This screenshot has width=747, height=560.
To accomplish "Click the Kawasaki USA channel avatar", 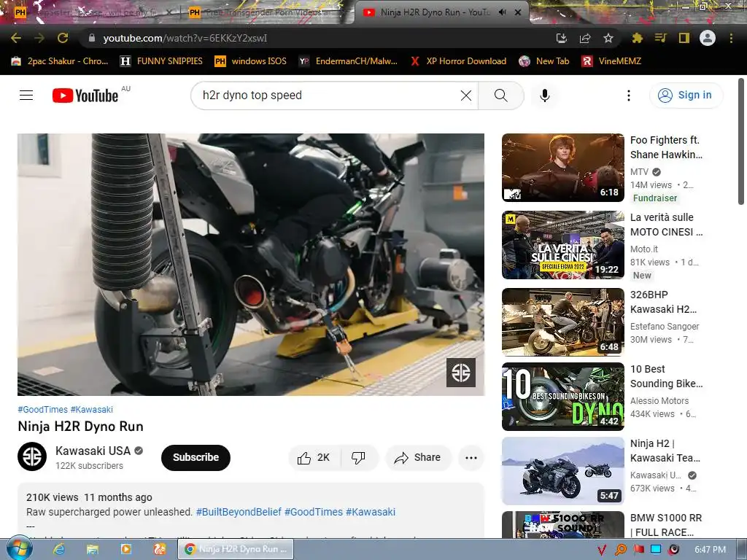I will [32, 456].
